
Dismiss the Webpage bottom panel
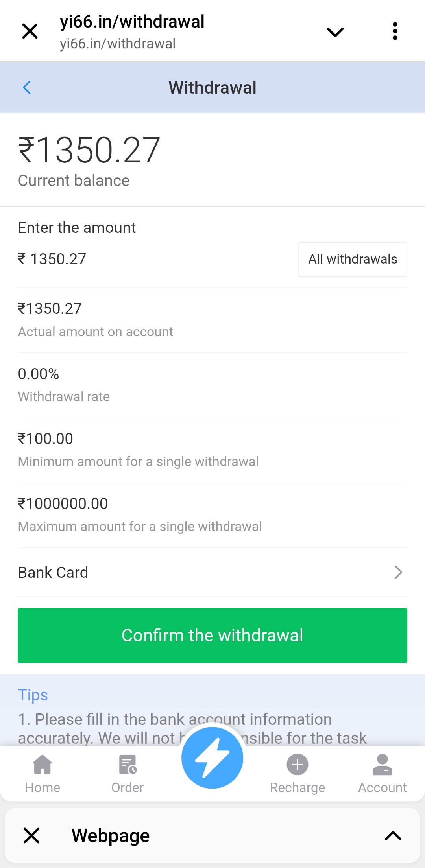[x=31, y=835]
